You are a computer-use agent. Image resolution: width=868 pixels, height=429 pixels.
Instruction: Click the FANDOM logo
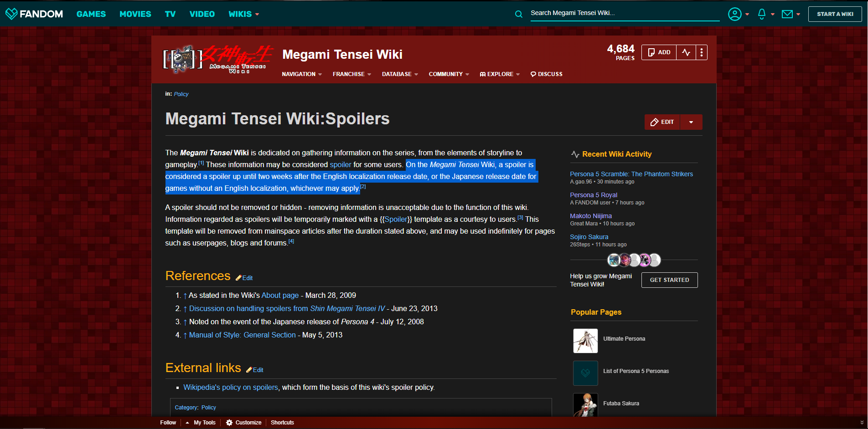click(34, 14)
